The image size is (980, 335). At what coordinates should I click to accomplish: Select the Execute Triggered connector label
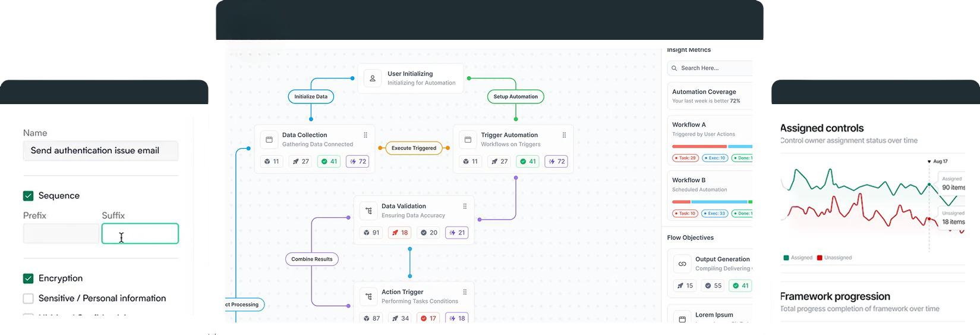pos(414,148)
